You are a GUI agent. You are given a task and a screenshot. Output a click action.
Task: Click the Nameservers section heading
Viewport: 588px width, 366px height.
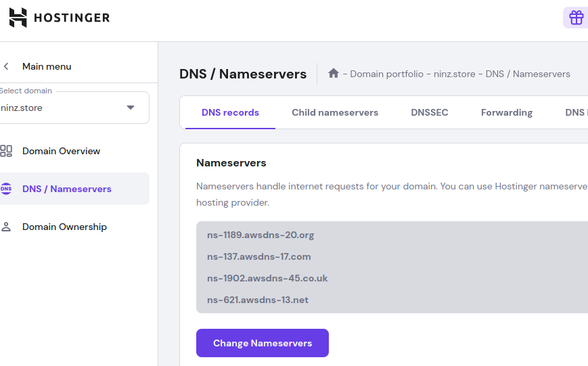coord(231,163)
